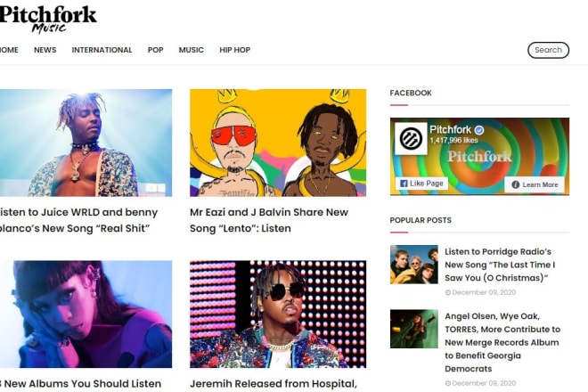Screen dimensions: 588x392
Task: Open the Pitchfork Facebook page name link
Action: pos(450,130)
